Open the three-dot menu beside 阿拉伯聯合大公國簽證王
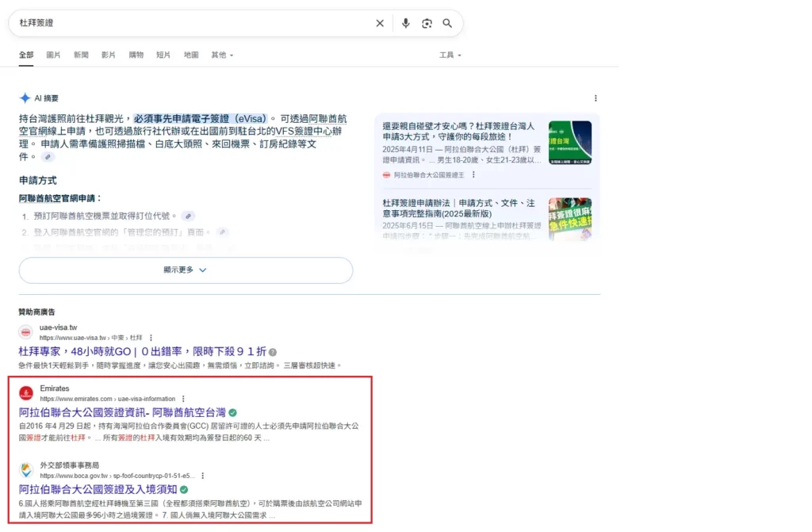 click(x=473, y=175)
